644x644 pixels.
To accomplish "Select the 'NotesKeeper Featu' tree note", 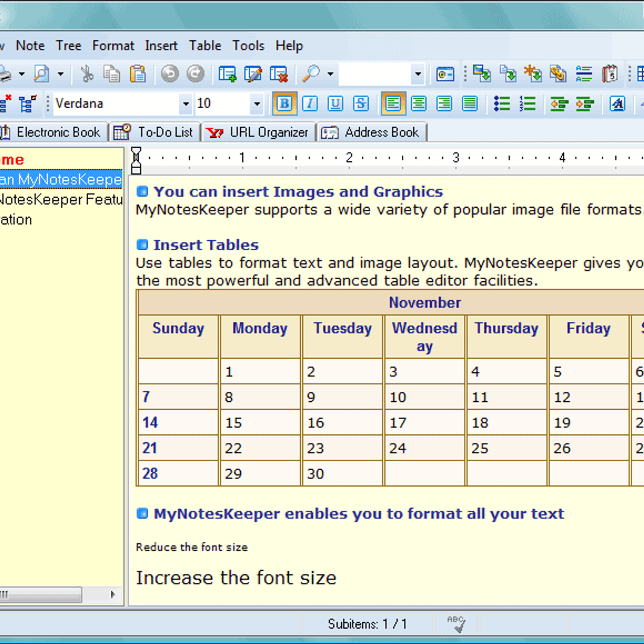I will point(61,200).
